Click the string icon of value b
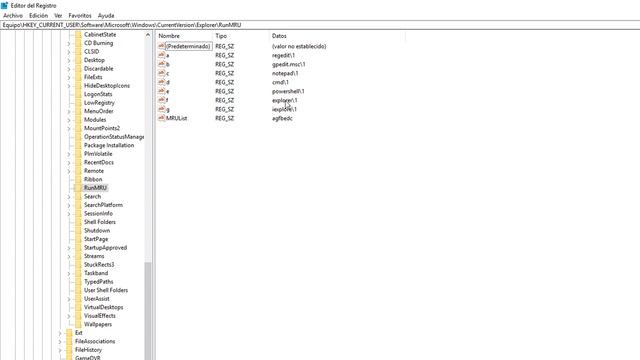Screen dimensions: 640x360 [x=162, y=64]
